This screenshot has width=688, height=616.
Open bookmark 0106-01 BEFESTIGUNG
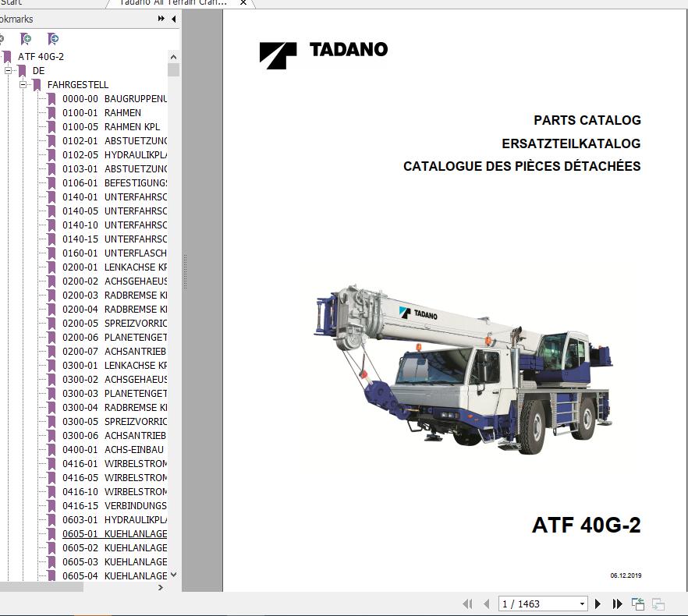point(114,183)
